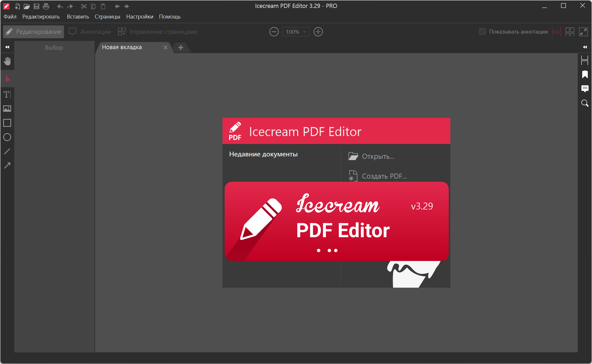Expand the 100% zoom dropdown

(x=304, y=32)
